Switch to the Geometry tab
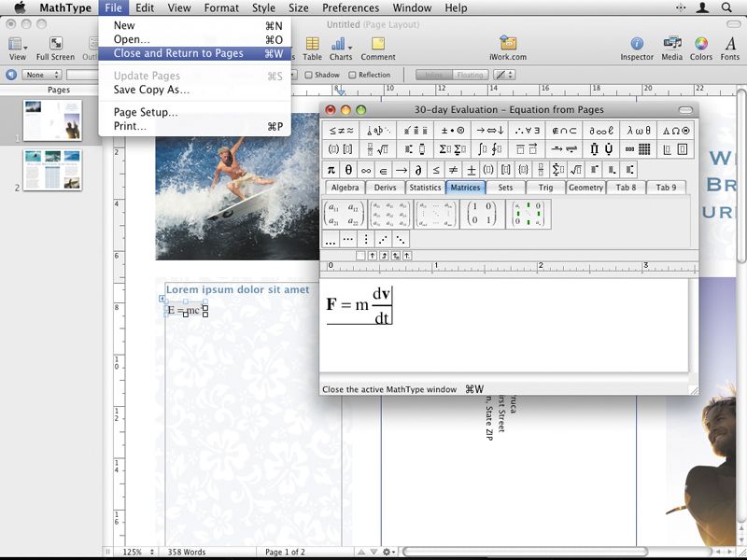Viewport: 747px width, 560px height. 585,188
